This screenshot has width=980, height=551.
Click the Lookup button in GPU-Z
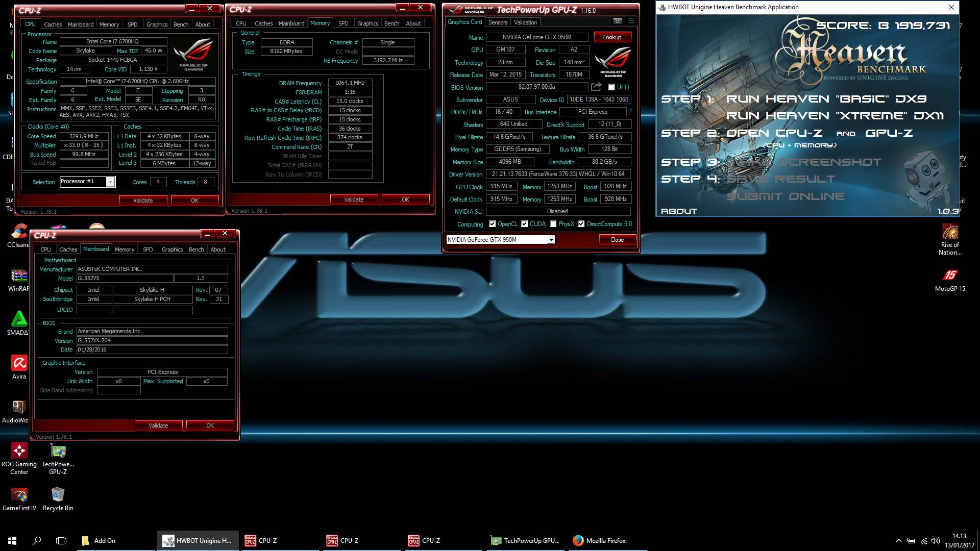tap(612, 37)
